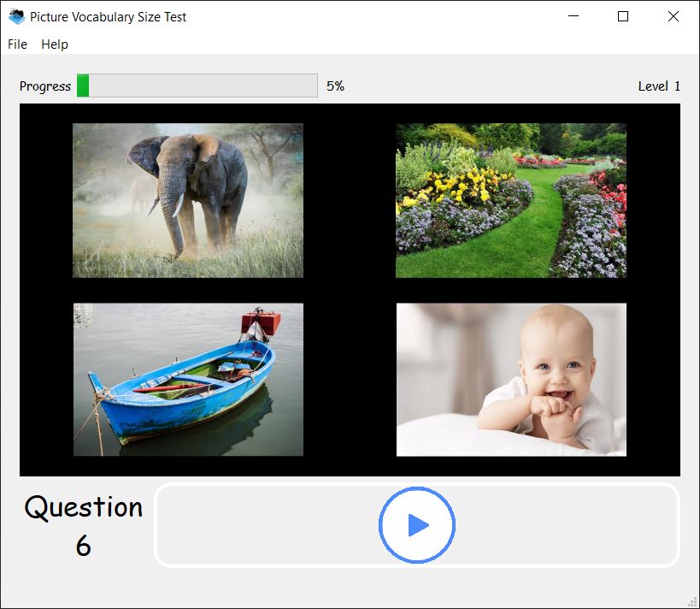Click the Question 6 label
The image size is (700, 609).
click(x=83, y=525)
